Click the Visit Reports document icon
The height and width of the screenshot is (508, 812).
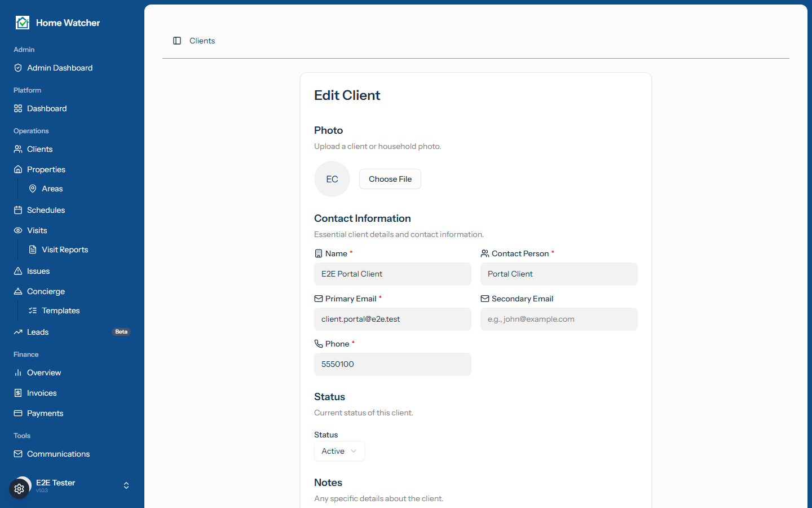(x=33, y=249)
